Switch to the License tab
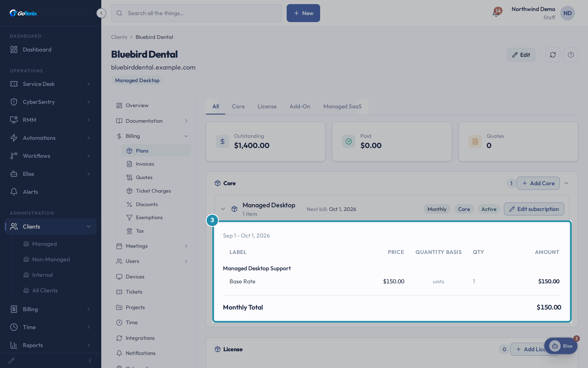This screenshot has height=368, width=588. point(267,106)
